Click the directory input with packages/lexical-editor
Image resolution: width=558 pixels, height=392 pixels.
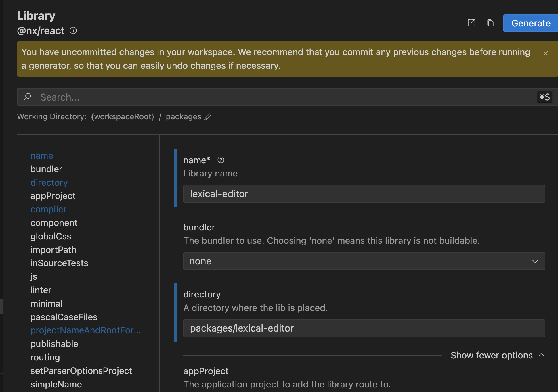pos(364,328)
